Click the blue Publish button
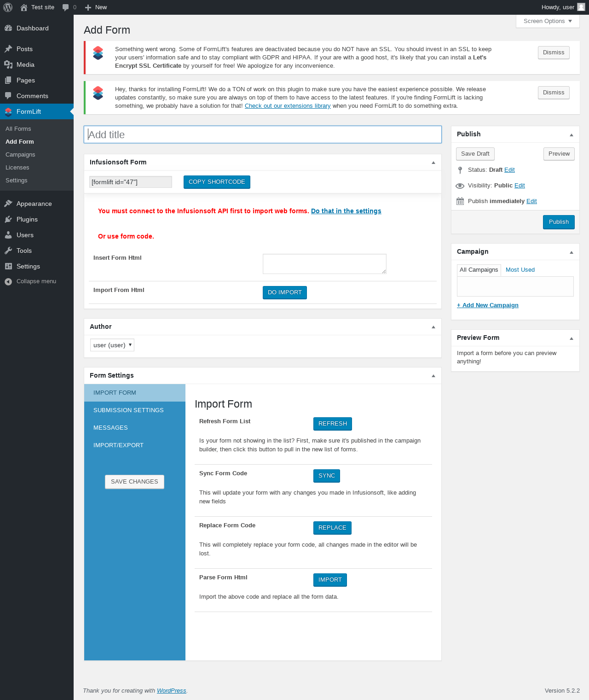Viewport: 589px width, 700px height. point(559,222)
